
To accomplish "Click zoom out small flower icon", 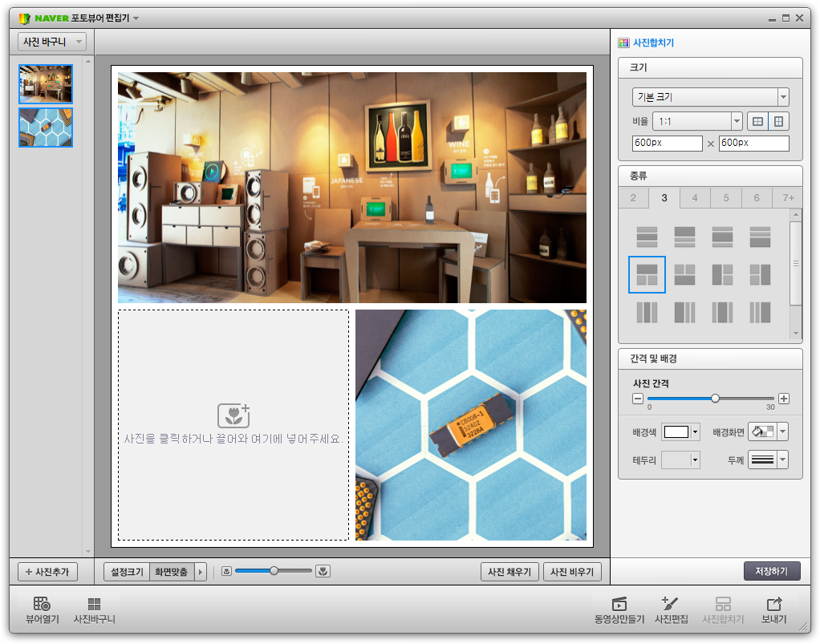I will pyautogui.click(x=226, y=571).
